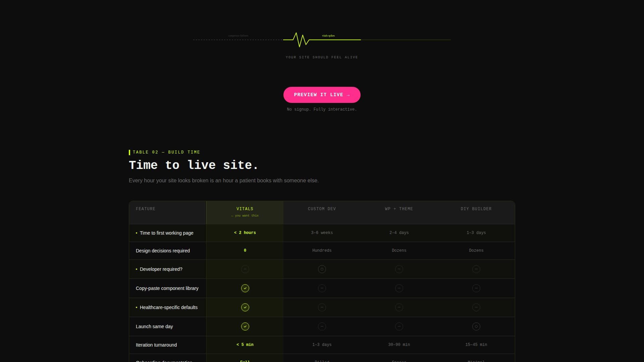
Task: Click the DIY Builder dash icon for Copy-paste component library
Action: pos(476,288)
